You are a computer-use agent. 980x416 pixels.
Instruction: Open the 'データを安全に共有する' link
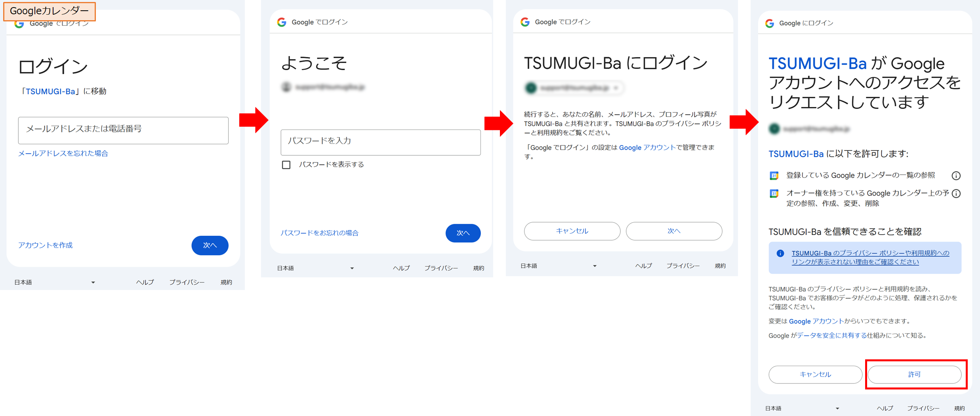(x=831, y=336)
